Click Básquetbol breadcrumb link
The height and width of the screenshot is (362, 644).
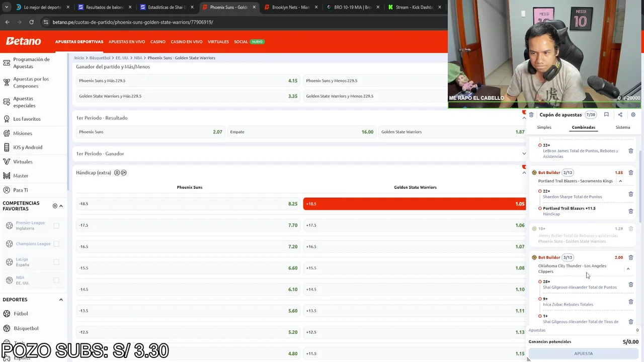tap(100, 58)
